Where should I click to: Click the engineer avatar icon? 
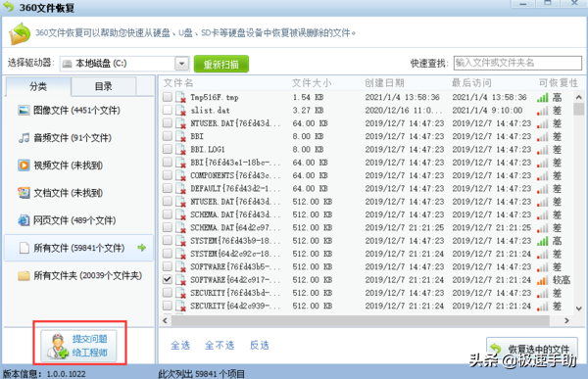(x=58, y=346)
